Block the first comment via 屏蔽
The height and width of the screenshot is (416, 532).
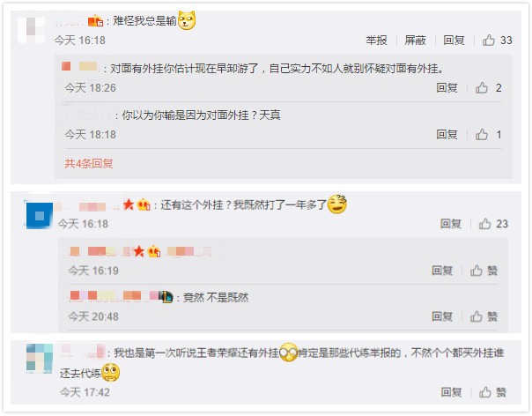[415, 40]
